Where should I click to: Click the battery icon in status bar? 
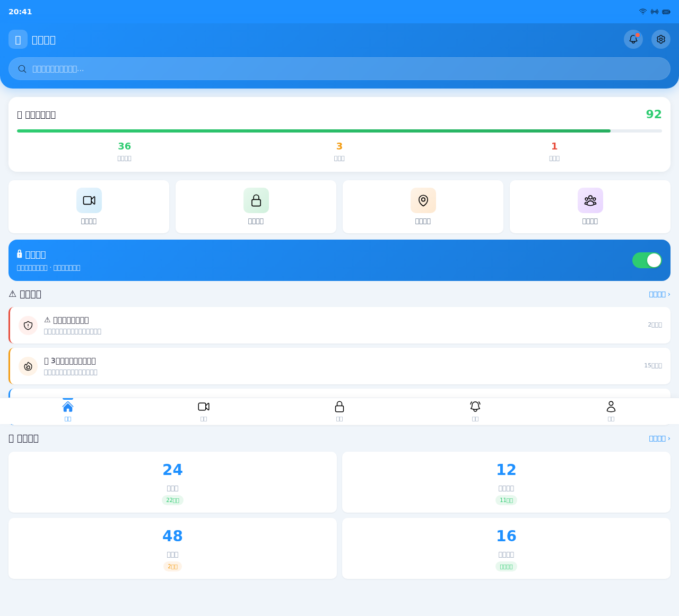(x=666, y=12)
